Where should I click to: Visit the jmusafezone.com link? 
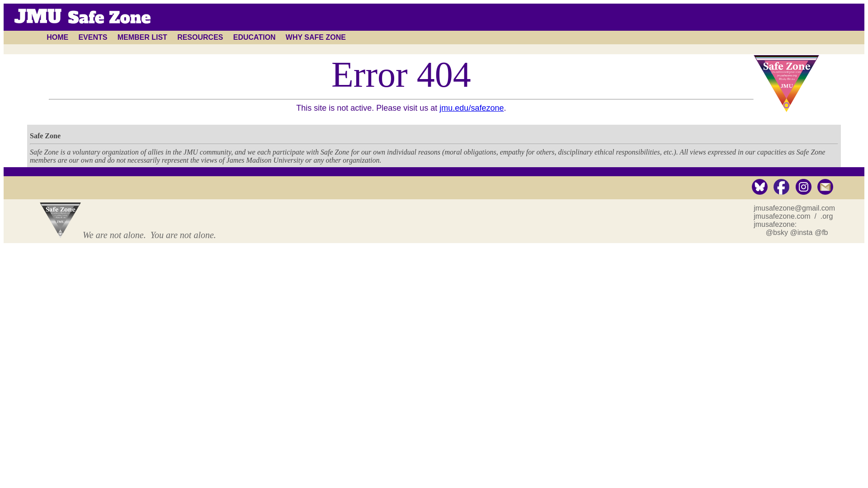pyautogui.click(x=782, y=216)
